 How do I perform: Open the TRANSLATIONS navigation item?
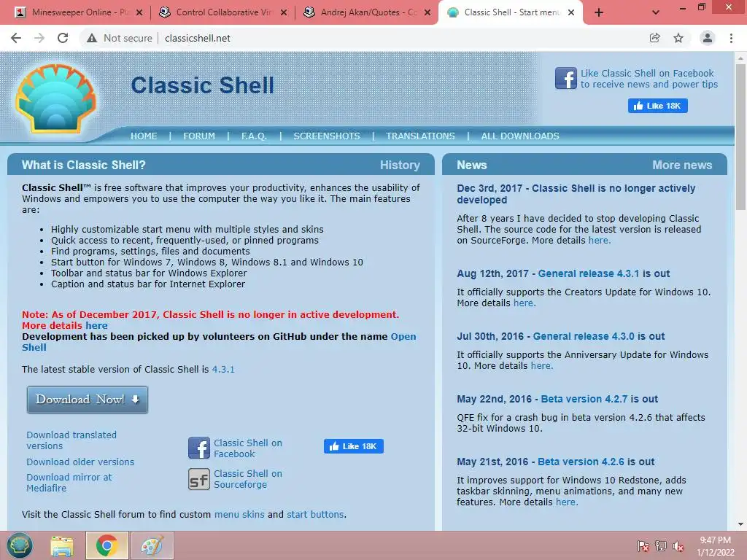[420, 136]
